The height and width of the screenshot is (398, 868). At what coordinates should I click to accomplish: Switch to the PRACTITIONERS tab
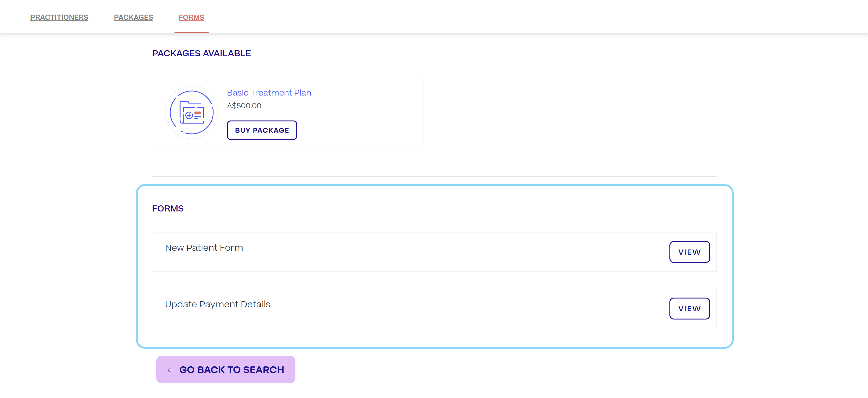(59, 17)
